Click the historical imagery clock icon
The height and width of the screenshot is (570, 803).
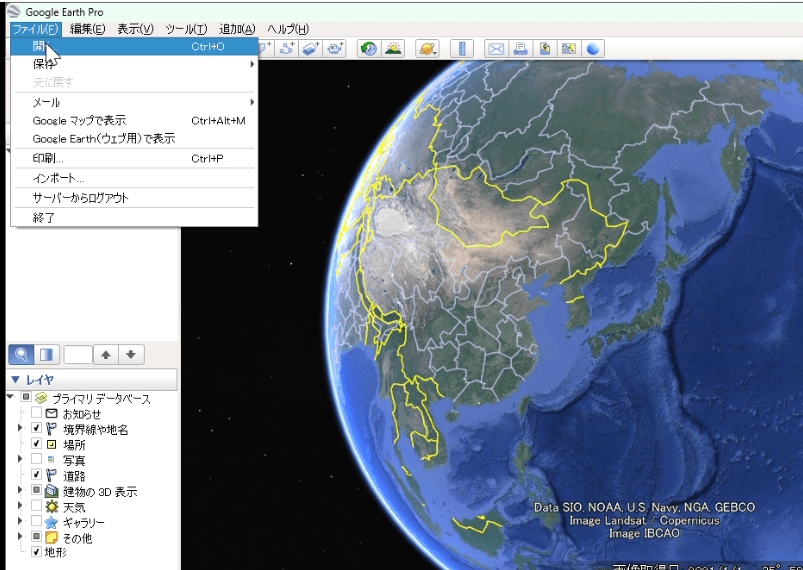[x=368, y=48]
